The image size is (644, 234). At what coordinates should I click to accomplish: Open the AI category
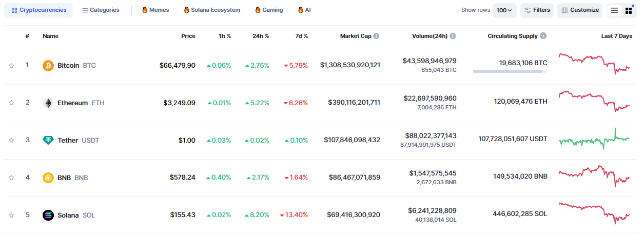click(304, 10)
